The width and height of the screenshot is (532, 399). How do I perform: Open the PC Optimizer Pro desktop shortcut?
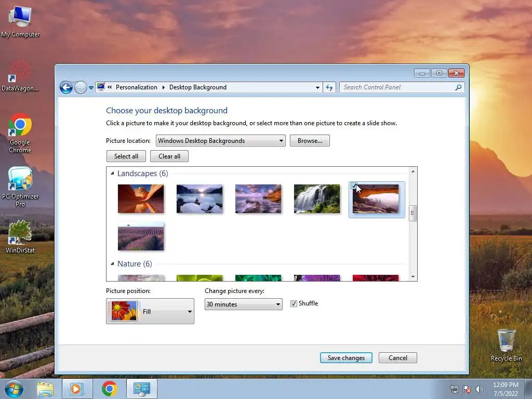[x=20, y=187]
